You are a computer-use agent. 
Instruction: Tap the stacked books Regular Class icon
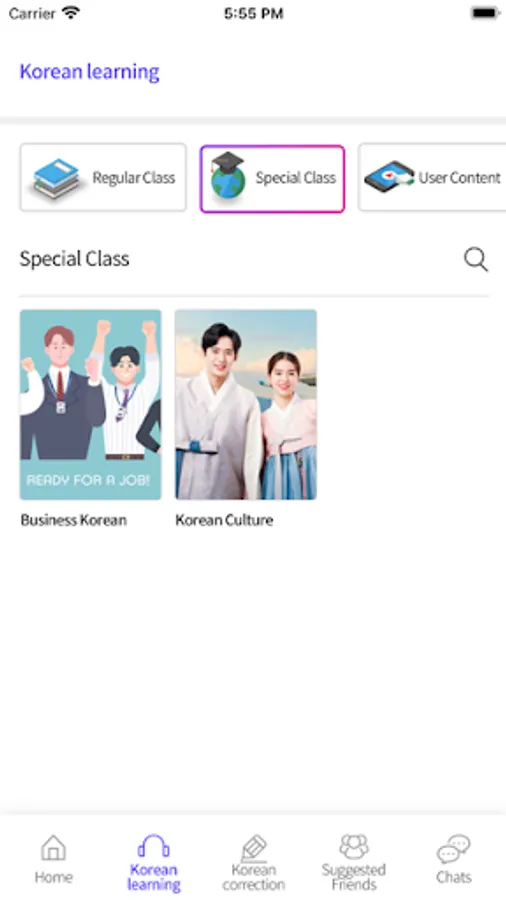click(56, 179)
